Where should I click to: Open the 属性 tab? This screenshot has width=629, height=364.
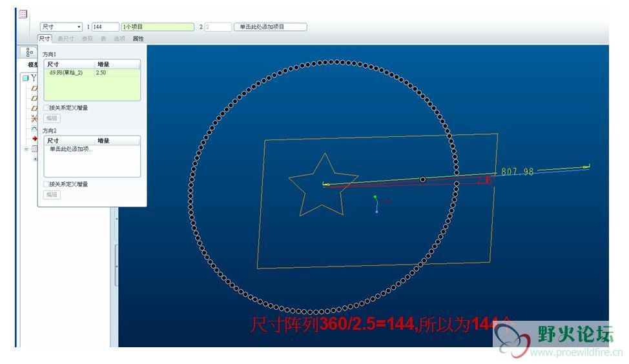pos(138,39)
